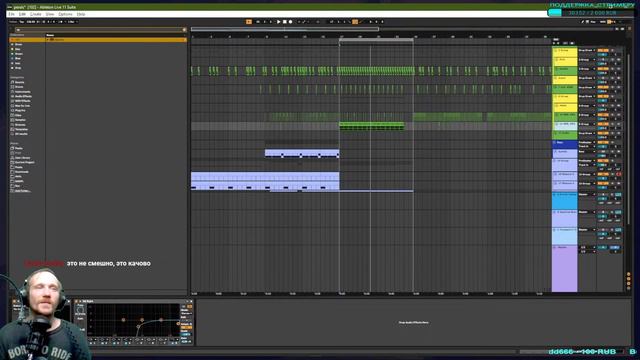The image size is (640, 360).
Task: Toggle the Bass track activator button
Action: (602, 142)
